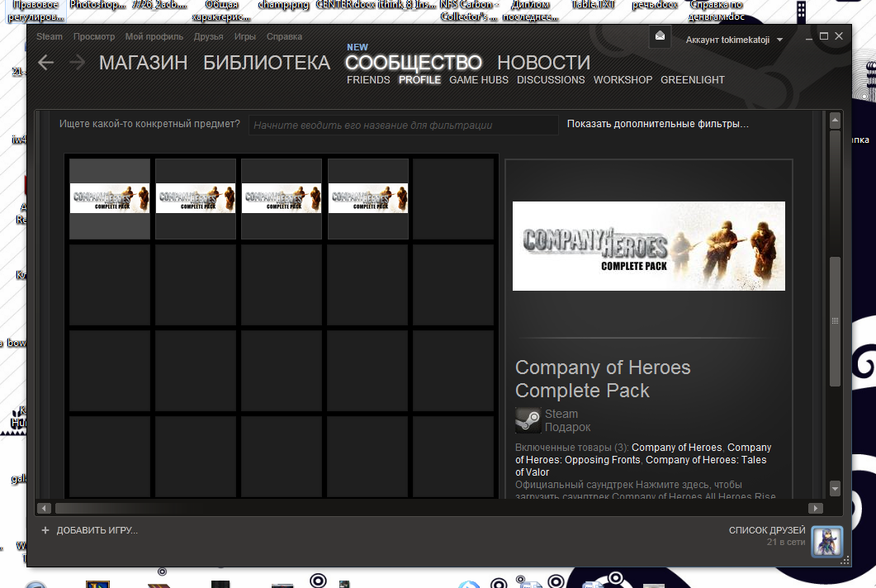Switch to the МАГАЗИН section
The image size is (876, 588).
click(x=143, y=63)
